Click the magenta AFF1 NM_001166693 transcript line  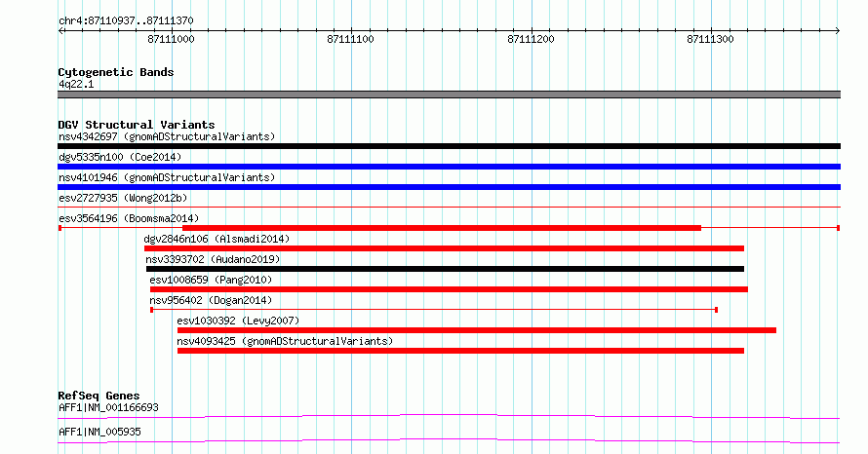pos(449,416)
